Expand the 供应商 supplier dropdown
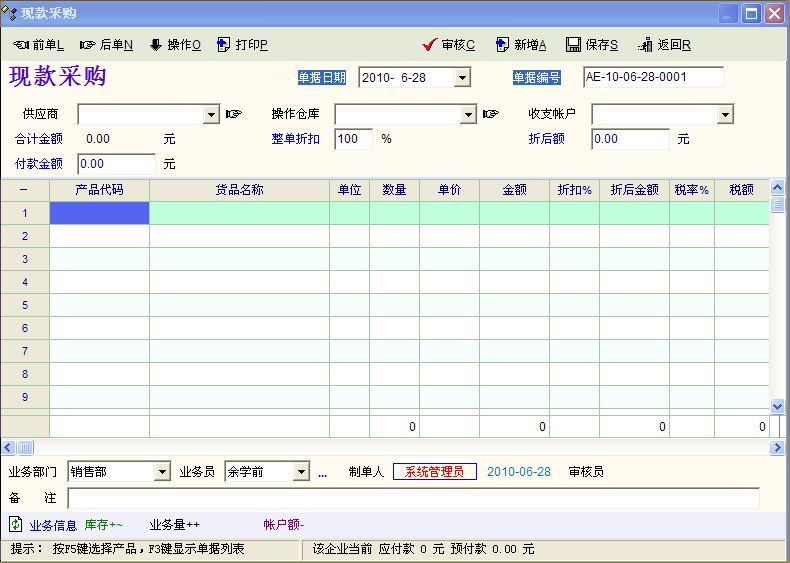 tap(211, 115)
